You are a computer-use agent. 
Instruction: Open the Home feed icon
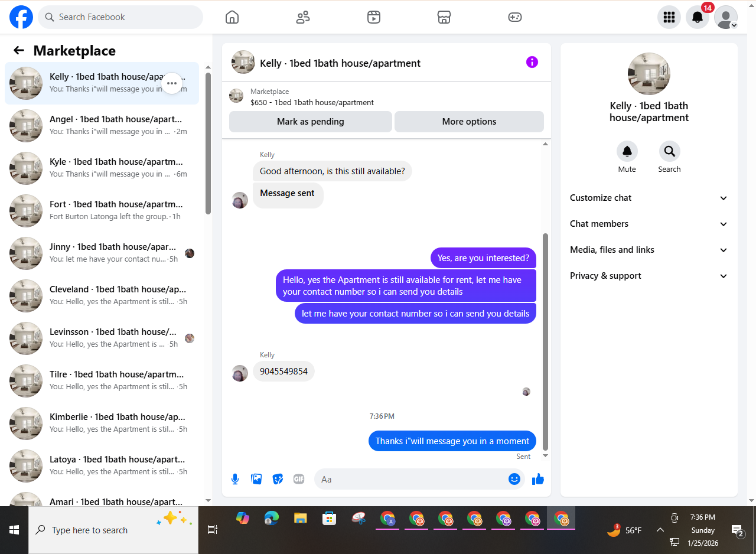pyautogui.click(x=232, y=17)
